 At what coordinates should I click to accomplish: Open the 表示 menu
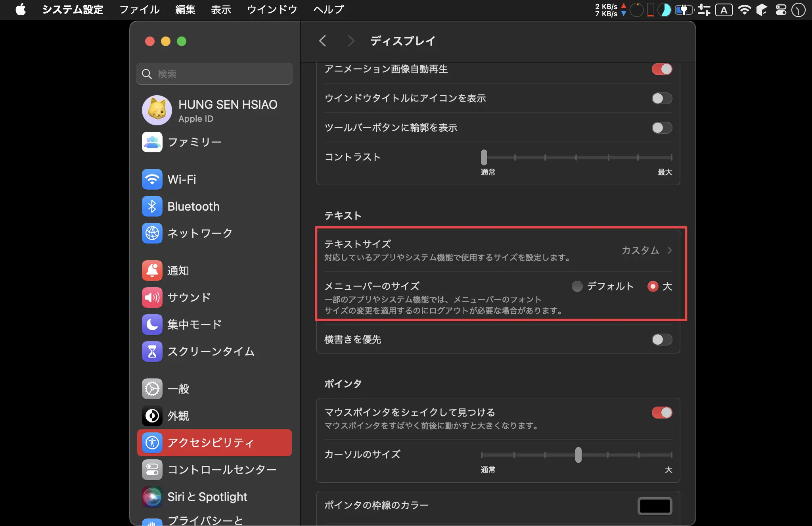click(x=221, y=10)
